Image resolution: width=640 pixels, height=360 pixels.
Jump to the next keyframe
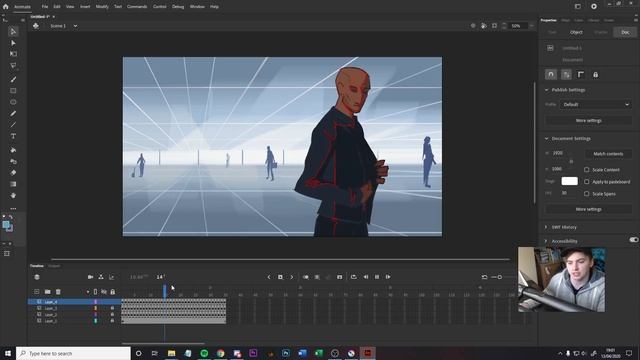coord(291,277)
